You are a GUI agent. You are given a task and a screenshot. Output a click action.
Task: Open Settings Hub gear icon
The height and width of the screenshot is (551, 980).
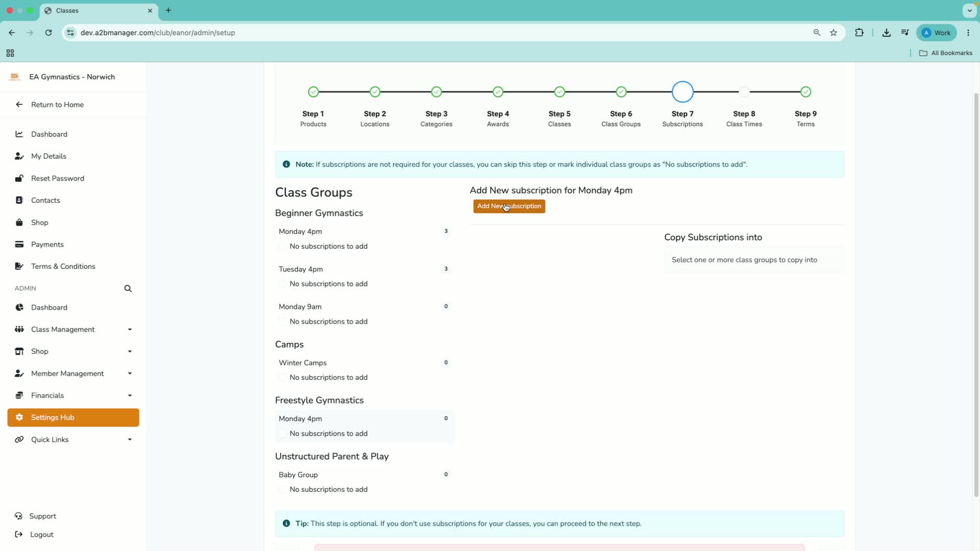(19, 417)
